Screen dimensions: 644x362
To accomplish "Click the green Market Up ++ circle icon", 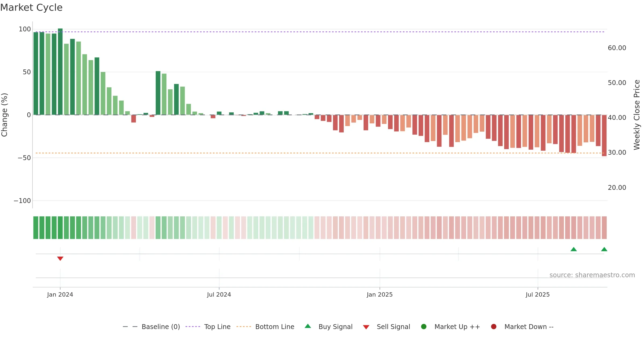I will [424, 327].
